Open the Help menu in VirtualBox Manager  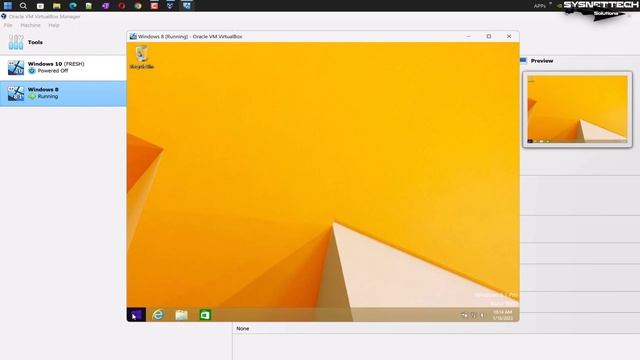tap(54, 25)
